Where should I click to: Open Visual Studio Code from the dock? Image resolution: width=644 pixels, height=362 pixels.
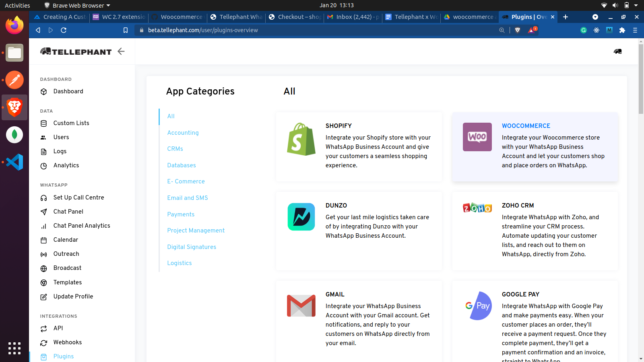pos(14,162)
